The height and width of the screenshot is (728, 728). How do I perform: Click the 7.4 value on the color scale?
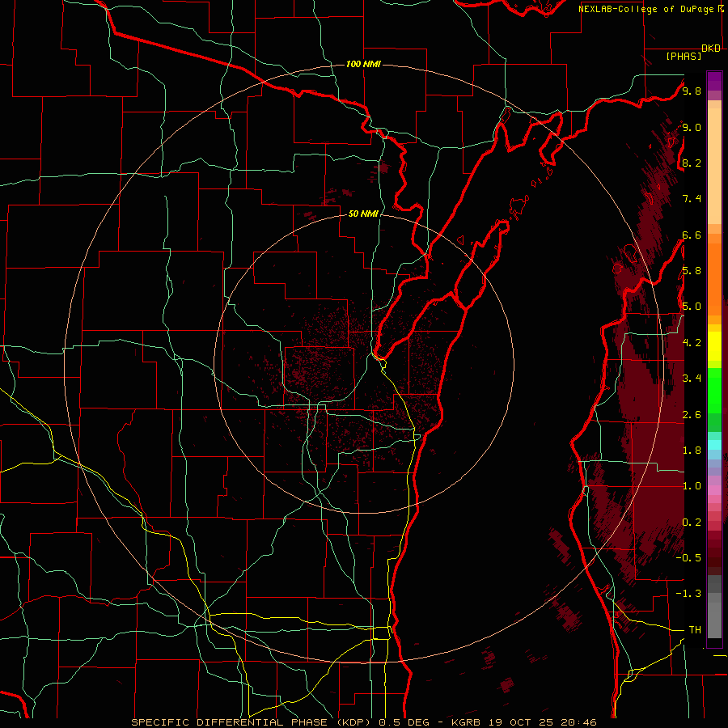(692, 199)
